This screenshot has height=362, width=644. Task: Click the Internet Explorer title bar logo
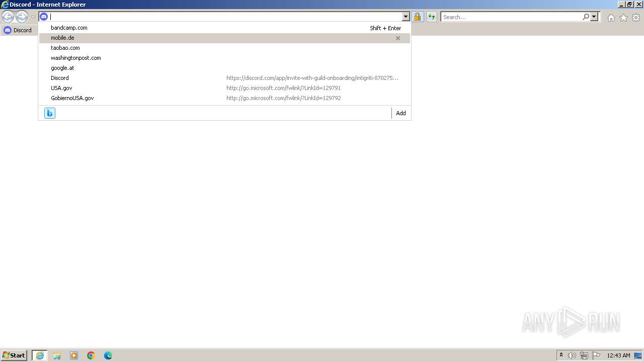click(5, 5)
